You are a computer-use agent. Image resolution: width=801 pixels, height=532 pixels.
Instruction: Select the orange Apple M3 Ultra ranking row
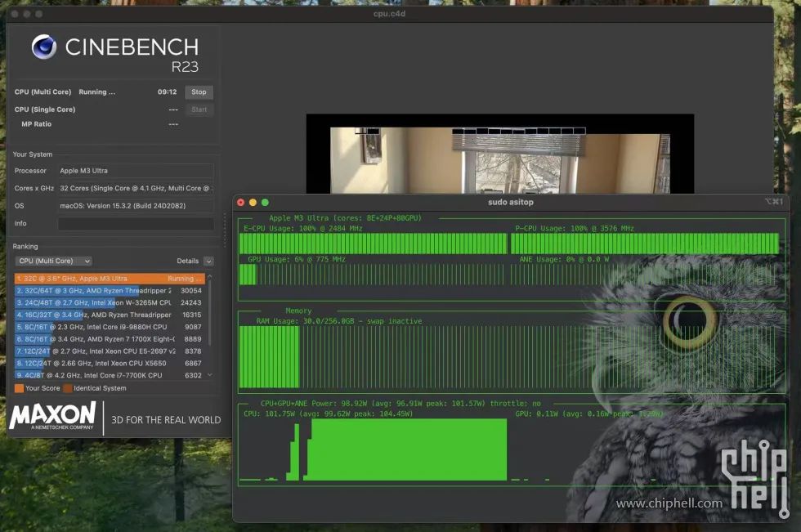[110, 279]
